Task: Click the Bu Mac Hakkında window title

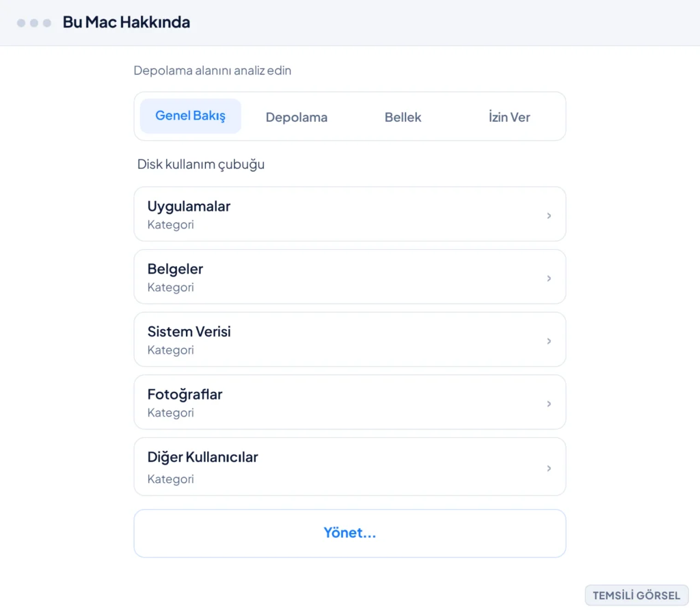Action: (126, 23)
